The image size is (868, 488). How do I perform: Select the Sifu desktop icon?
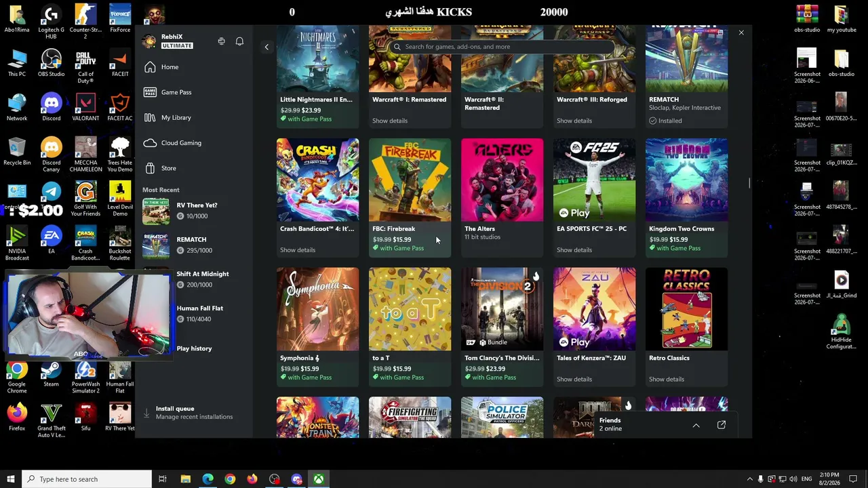pyautogui.click(x=85, y=418)
